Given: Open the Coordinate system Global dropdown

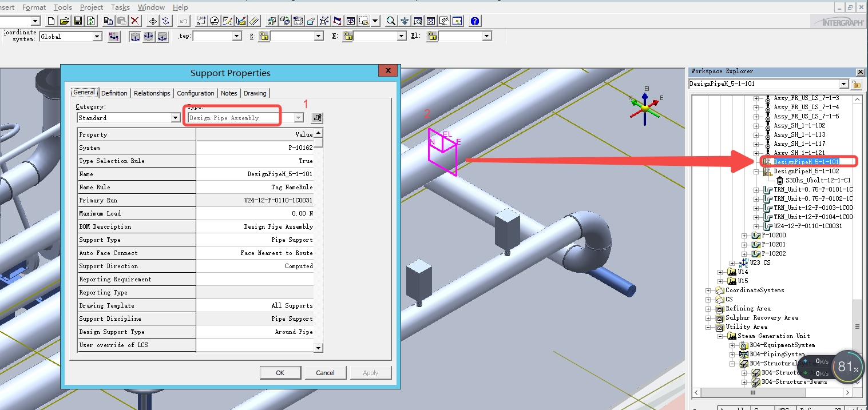Looking at the screenshot, I should (97, 37).
